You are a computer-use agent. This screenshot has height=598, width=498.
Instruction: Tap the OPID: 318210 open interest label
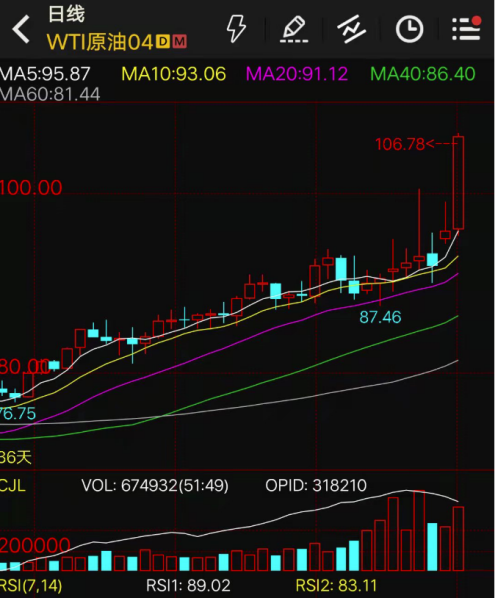click(316, 485)
